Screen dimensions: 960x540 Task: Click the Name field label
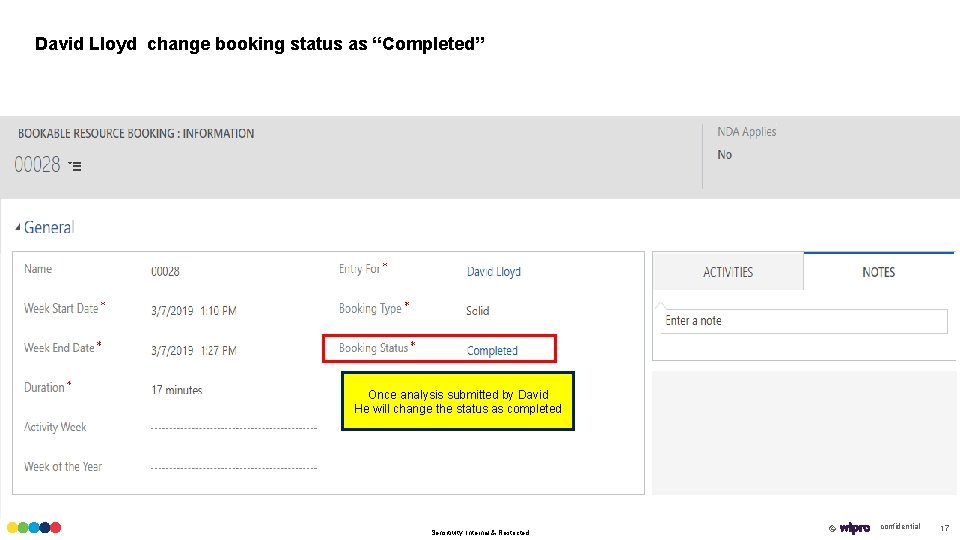(x=38, y=269)
